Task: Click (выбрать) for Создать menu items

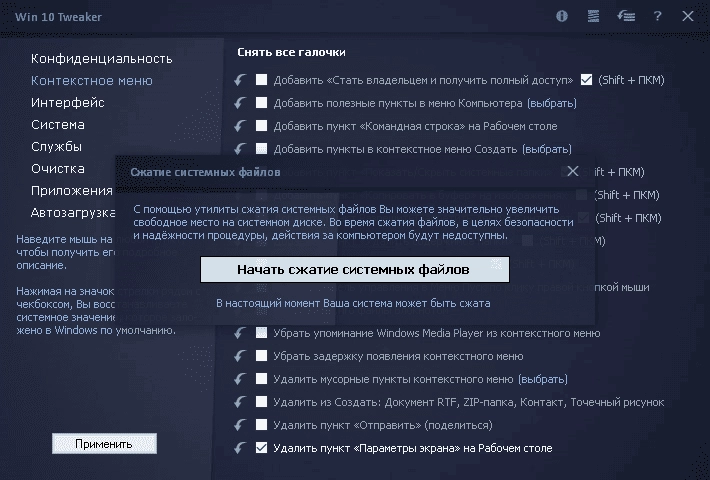Action: pos(547,149)
